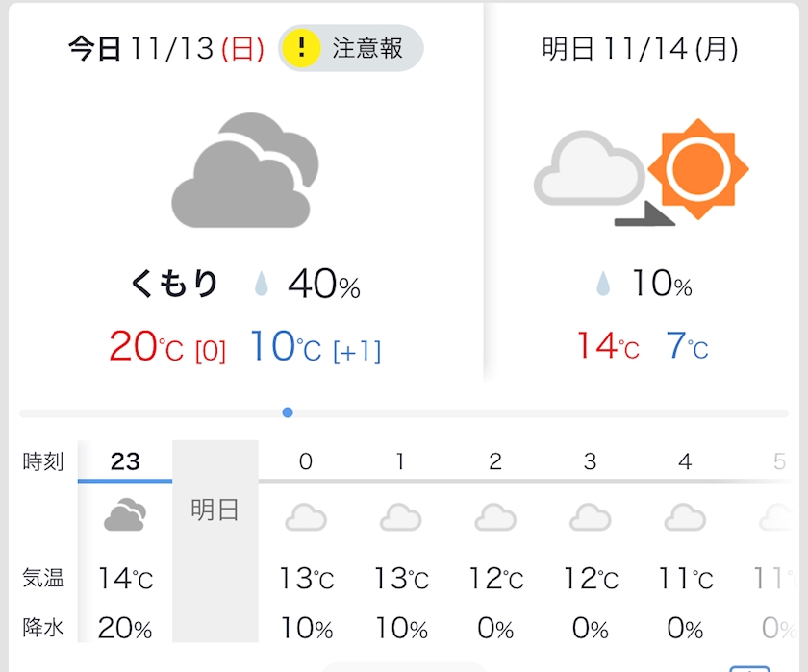Select the 1 o'clock hour column
This screenshot has width=808, height=672.
pyautogui.click(x=400, y=461)
